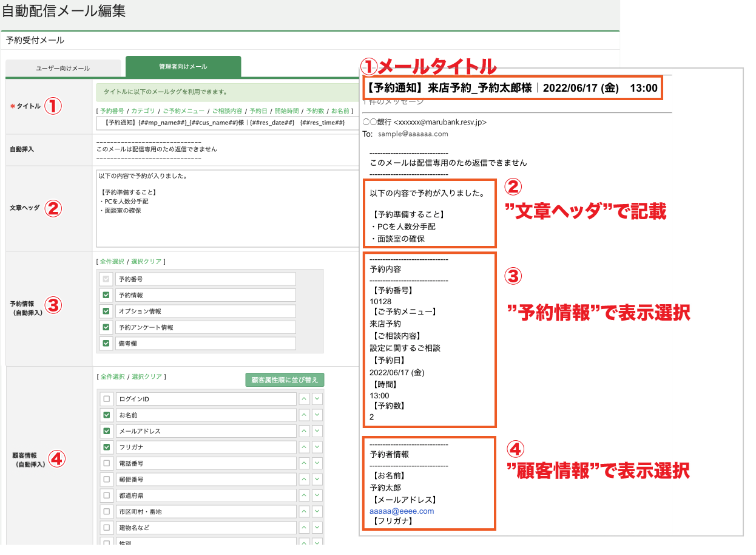This screenshot has width=756, height=555.
Task: Insert the 予約日 mail tag
Action: 257,111
